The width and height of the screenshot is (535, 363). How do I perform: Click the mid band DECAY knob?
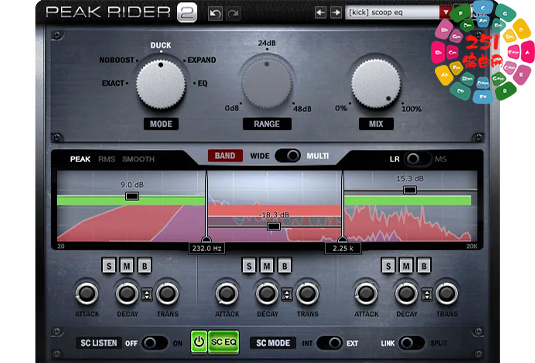(267, 293)
